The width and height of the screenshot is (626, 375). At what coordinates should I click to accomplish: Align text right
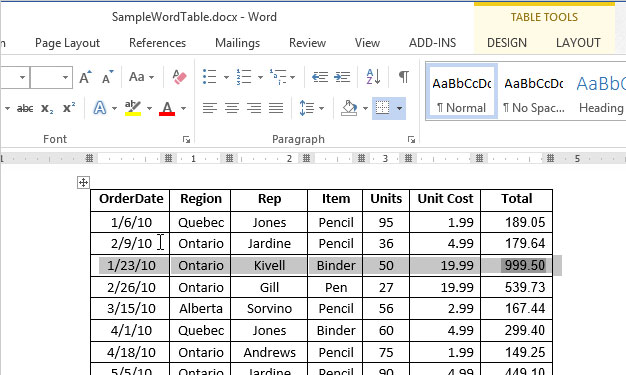pos(254,108)
